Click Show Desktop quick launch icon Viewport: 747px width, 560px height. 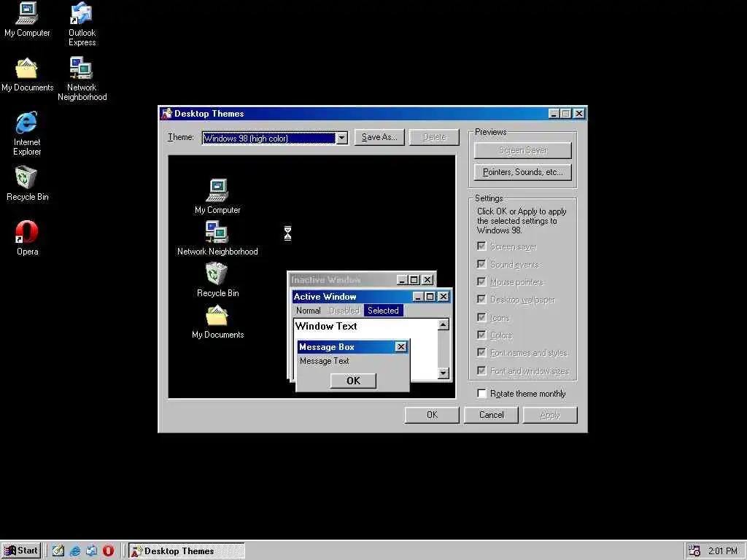pos(58,551)
